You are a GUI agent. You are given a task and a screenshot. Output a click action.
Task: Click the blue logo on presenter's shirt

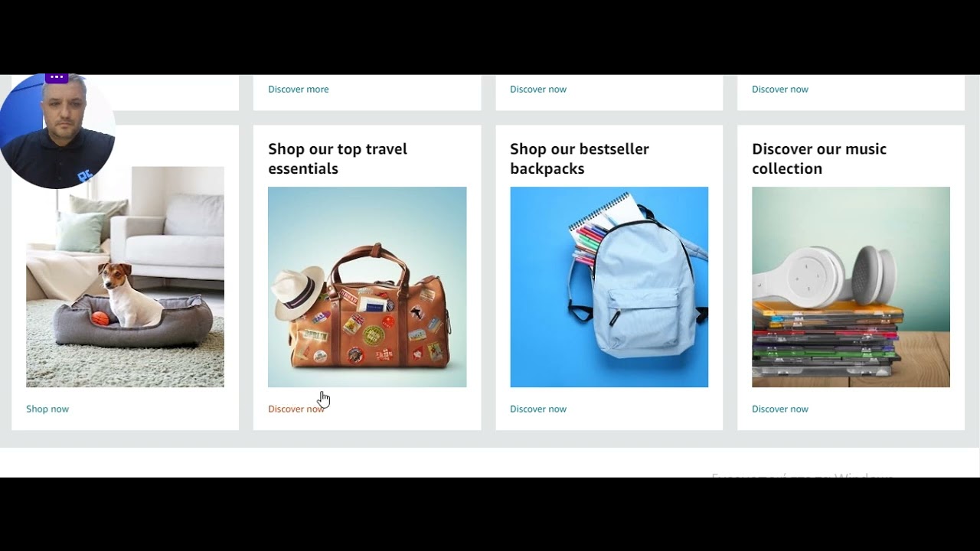(x=85, y=176)
